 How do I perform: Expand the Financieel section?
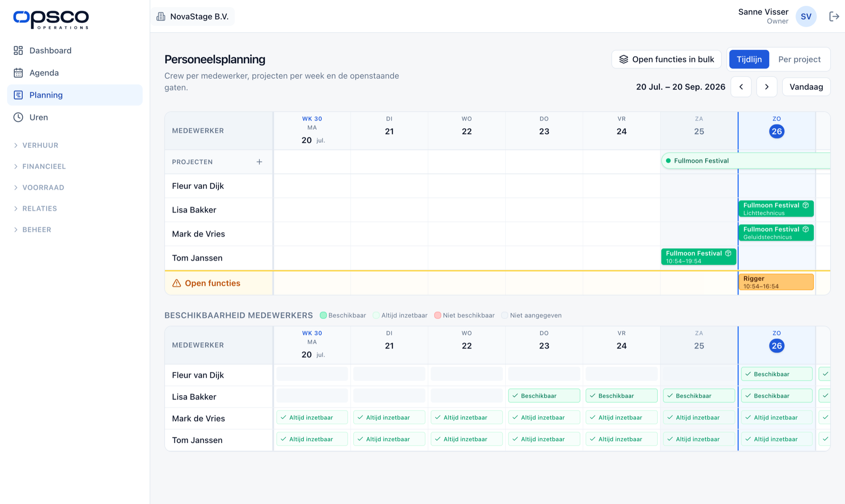40,166
